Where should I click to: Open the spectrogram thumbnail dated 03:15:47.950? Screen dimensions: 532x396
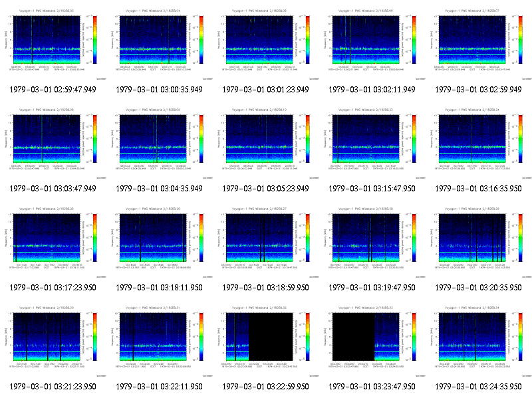372,142
